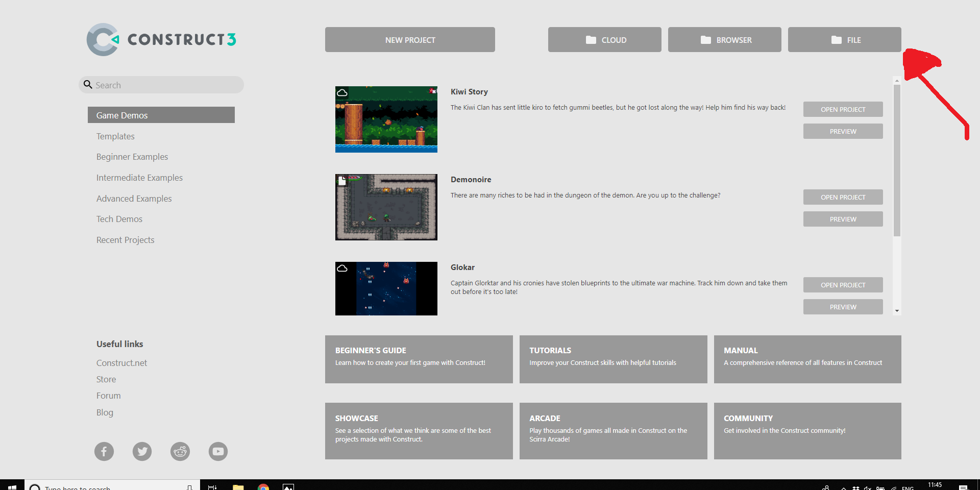
Task: Open the Tutorials tile
Action: tap(614, 359)
